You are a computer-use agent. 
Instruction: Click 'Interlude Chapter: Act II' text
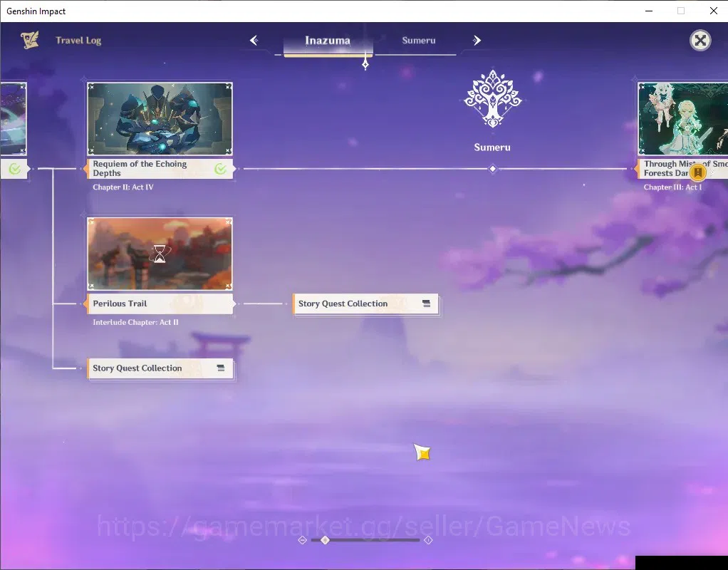pos(135,322)
